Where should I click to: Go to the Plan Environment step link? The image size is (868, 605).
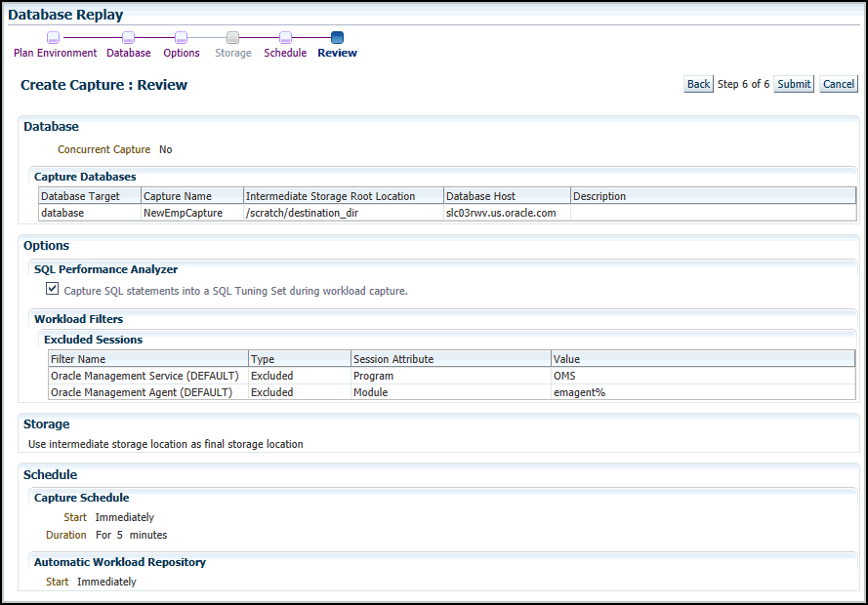(x=56, y=53)
